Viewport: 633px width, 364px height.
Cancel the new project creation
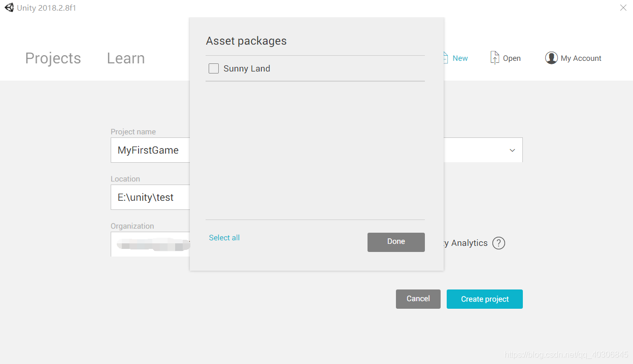coord(418,299)
